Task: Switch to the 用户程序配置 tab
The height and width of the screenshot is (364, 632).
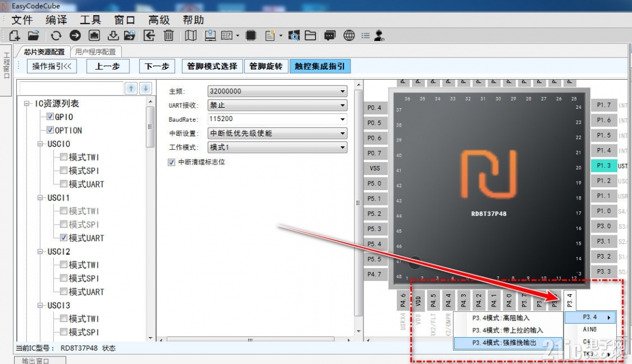Action: (x=95, y=51)
